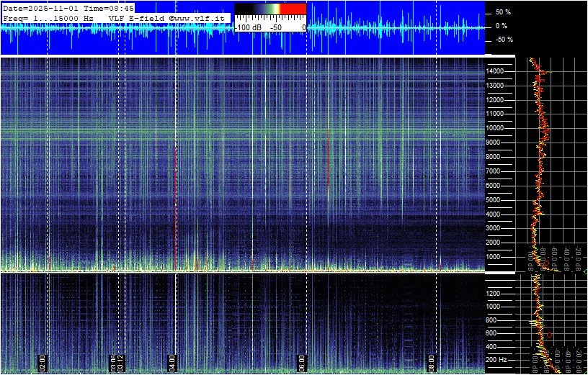The width and height of the screenshot is (588, 375).
Task: Click the red circle marker in lower spectrum graph
Action: [549, 335]
